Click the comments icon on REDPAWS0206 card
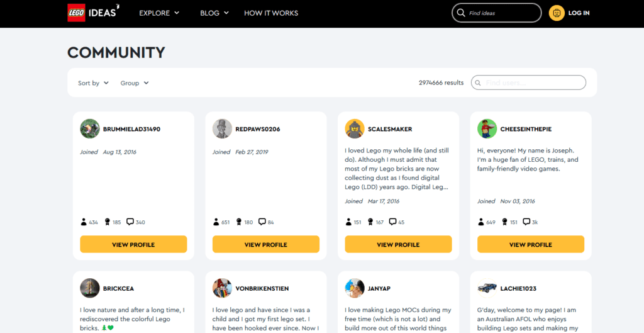Image resolution: width=644 pixels, height=333 pixels. 263,222
